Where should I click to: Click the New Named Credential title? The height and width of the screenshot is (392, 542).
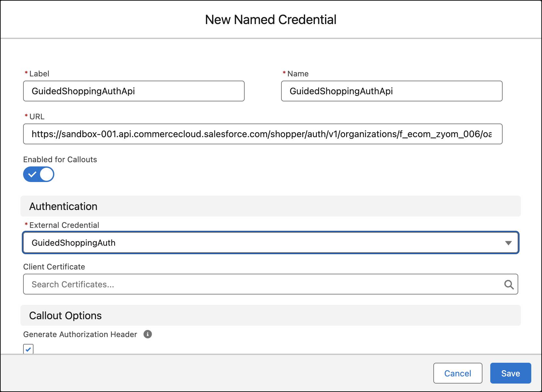click(x=271, y=20)
